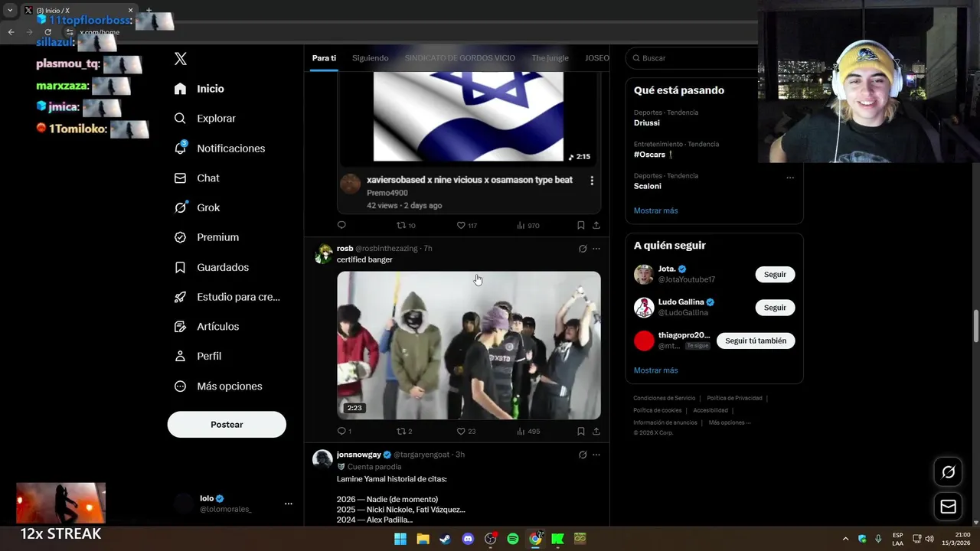Viewport: 980px width, 551px height.
Task: Click Mostrar más under trends
Action: 655,210
